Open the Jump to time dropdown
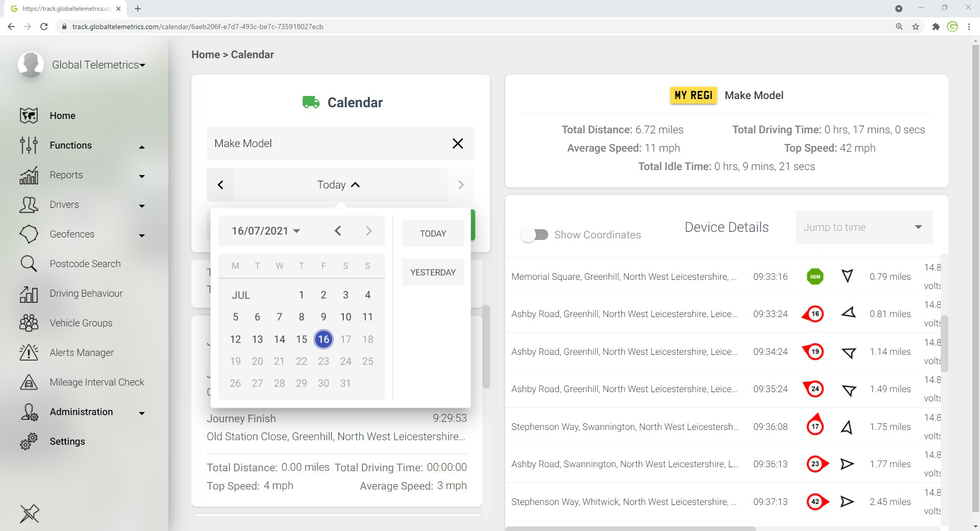 pos(864,227)
